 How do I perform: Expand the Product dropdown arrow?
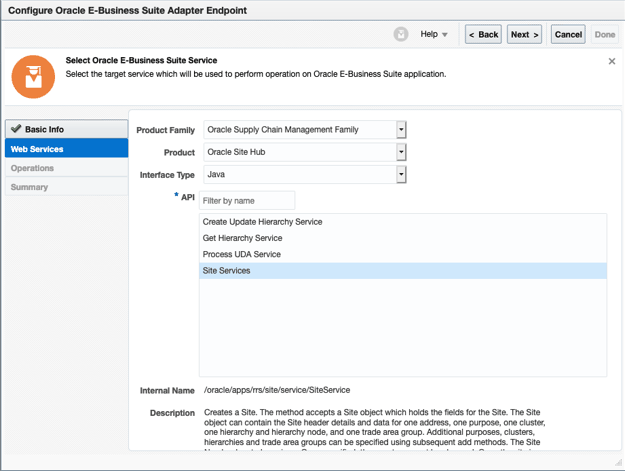[x=401, y=152]
